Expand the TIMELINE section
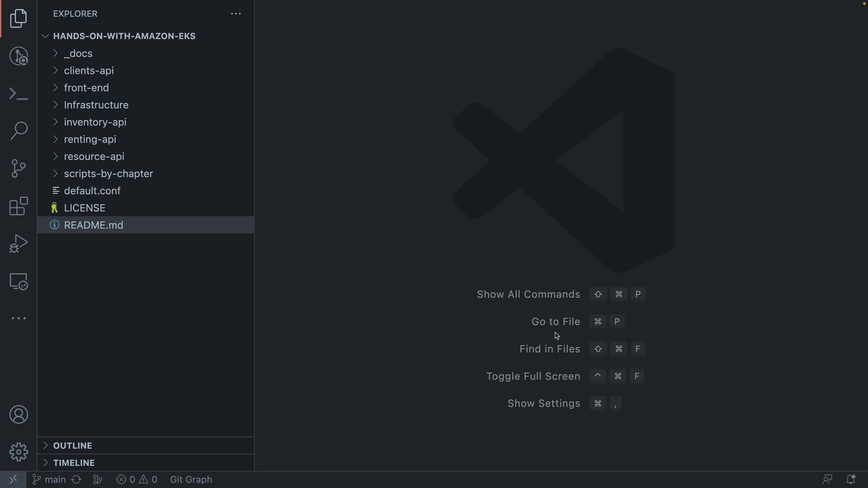868x488 pixels. [74, 463]
